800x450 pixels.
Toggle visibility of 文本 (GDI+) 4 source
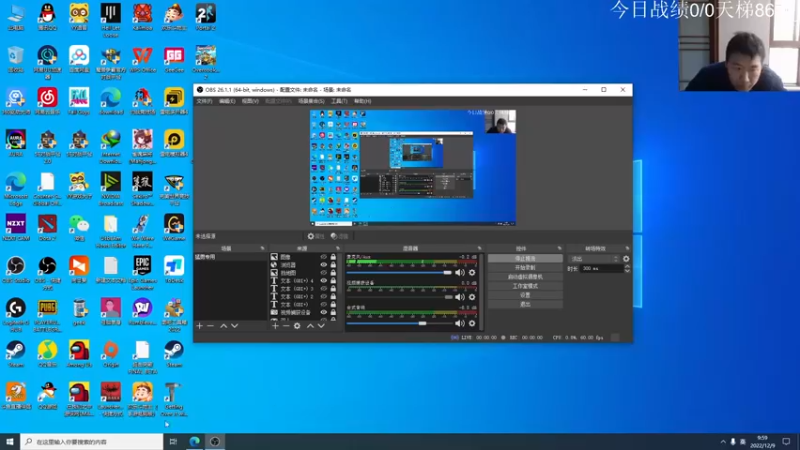tap(323, 281)
